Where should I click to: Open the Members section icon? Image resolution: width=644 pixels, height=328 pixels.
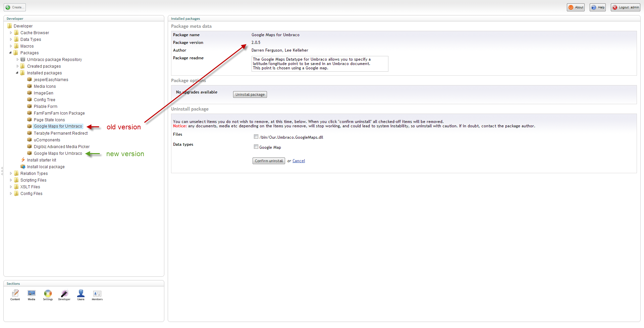(97, 294)
